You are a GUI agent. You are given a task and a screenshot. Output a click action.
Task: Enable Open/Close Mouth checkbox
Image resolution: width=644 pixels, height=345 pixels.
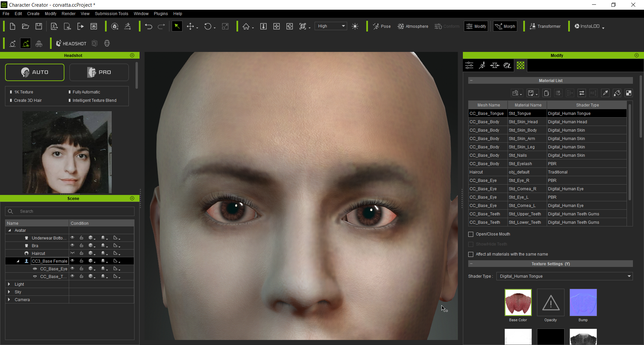point(471,234)
